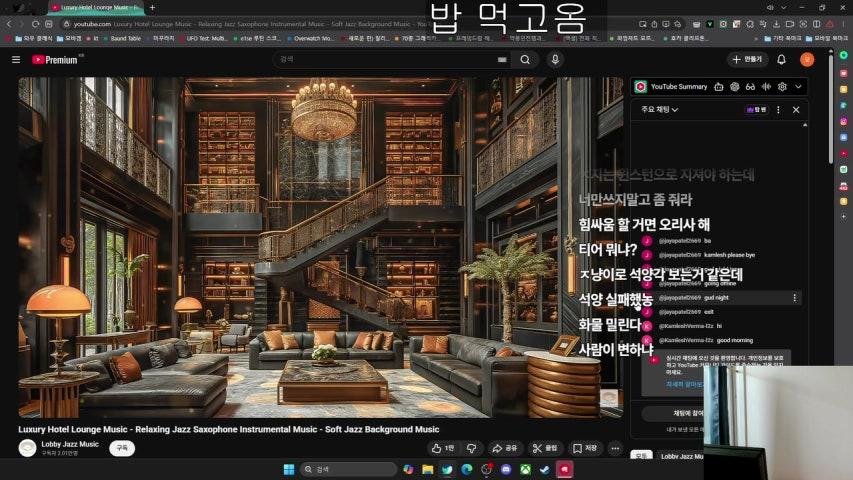Open the on-screen keyboard icon in search box
This screenshot has width=853, height=480.
(x=502, y=59)
